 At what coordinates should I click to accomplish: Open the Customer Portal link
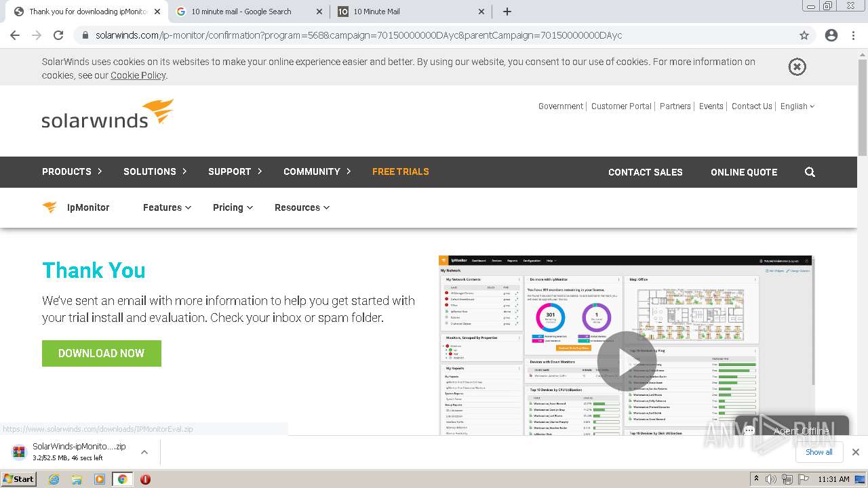(x=621, y=106)
